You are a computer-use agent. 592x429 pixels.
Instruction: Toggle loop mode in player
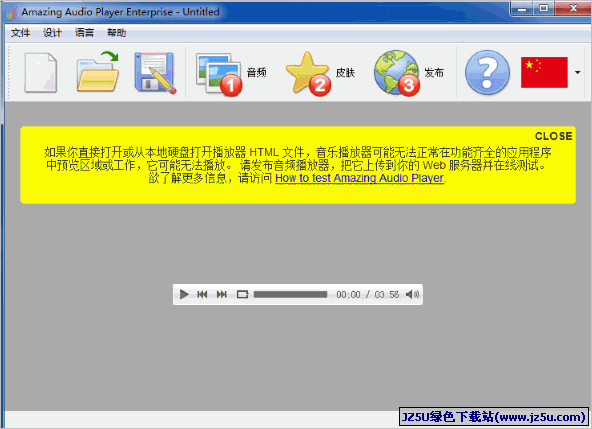[x=242, y=294]
